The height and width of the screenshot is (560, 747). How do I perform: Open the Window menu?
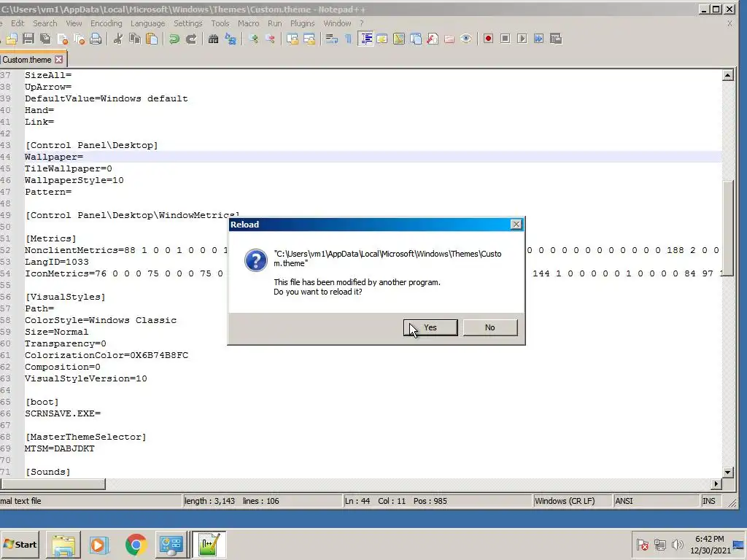pos(337,23)
